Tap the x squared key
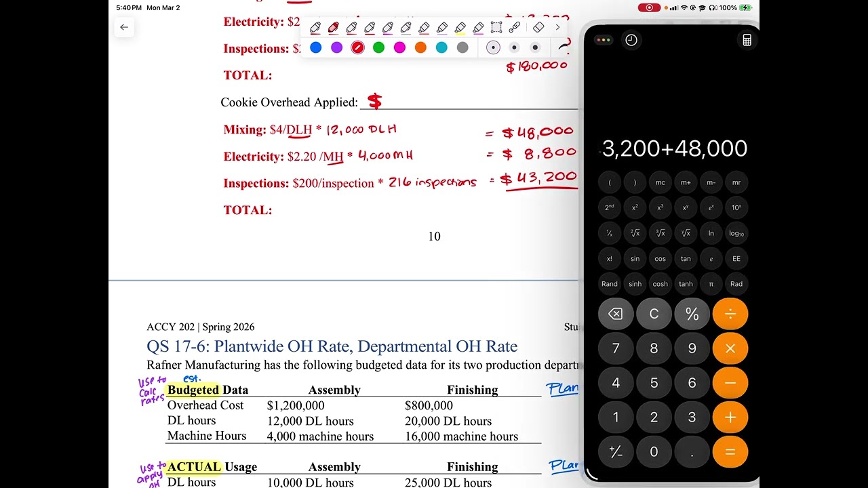 point(635,207)
